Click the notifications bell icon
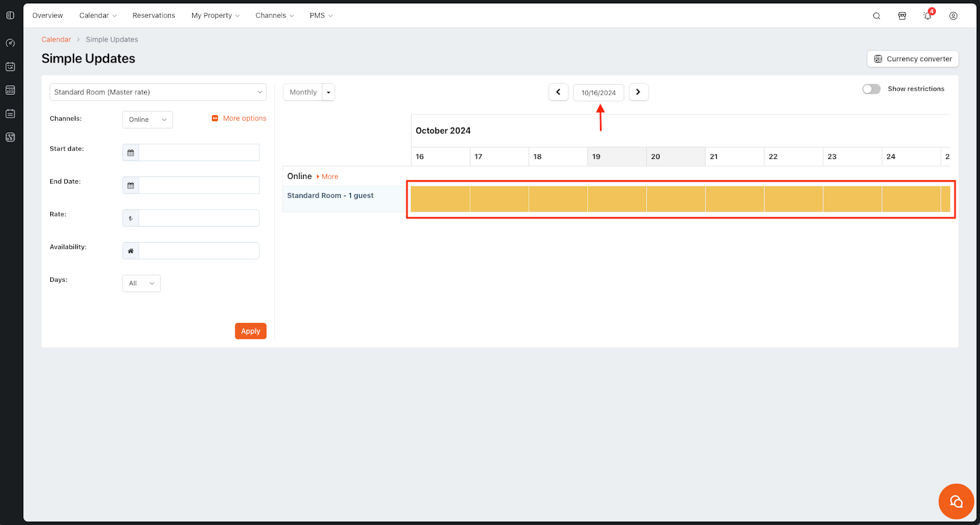This screenshot has width=980, height=525. pyautogui.click(x=927, y=16)
